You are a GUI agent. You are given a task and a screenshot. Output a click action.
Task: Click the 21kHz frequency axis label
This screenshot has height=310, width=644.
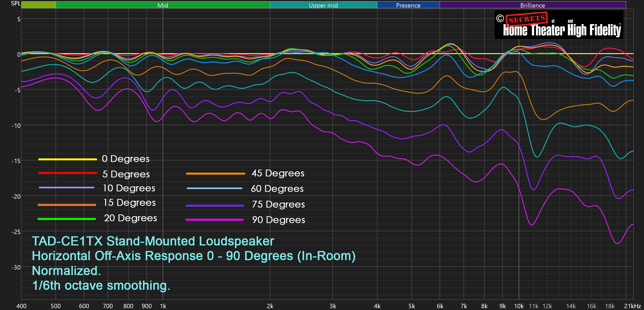(632, 306)
